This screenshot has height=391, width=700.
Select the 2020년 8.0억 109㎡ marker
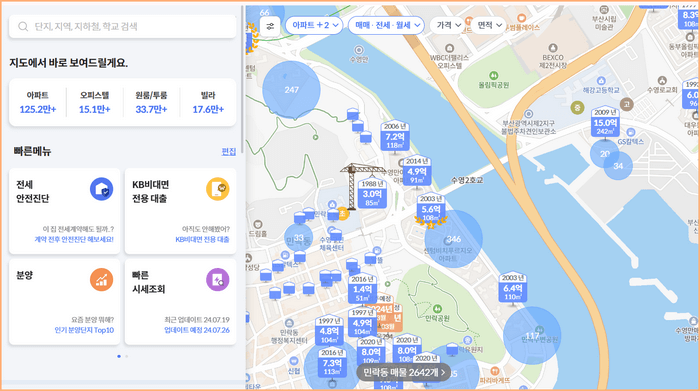point(371,350)
